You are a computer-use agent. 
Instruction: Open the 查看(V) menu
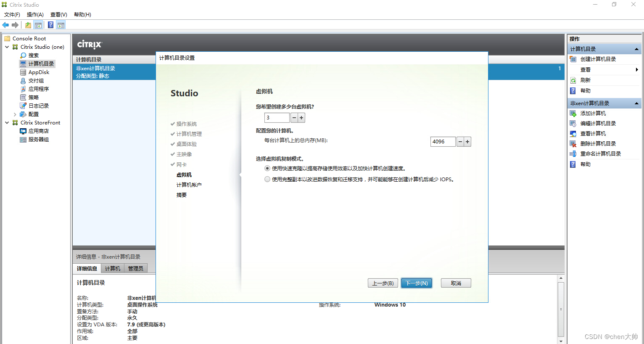59,15
